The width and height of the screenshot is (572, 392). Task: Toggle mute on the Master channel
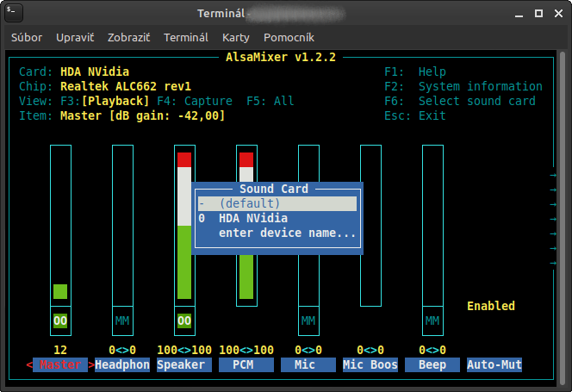[x=60, y=320]
